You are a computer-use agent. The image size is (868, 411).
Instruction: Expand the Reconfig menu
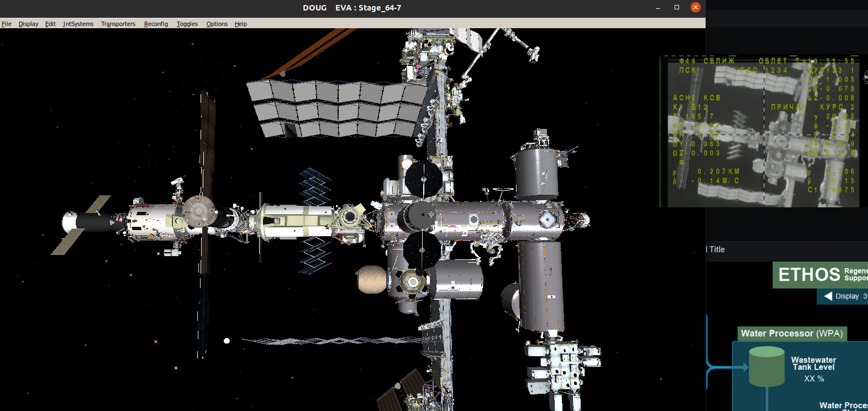tap(156, 24)
